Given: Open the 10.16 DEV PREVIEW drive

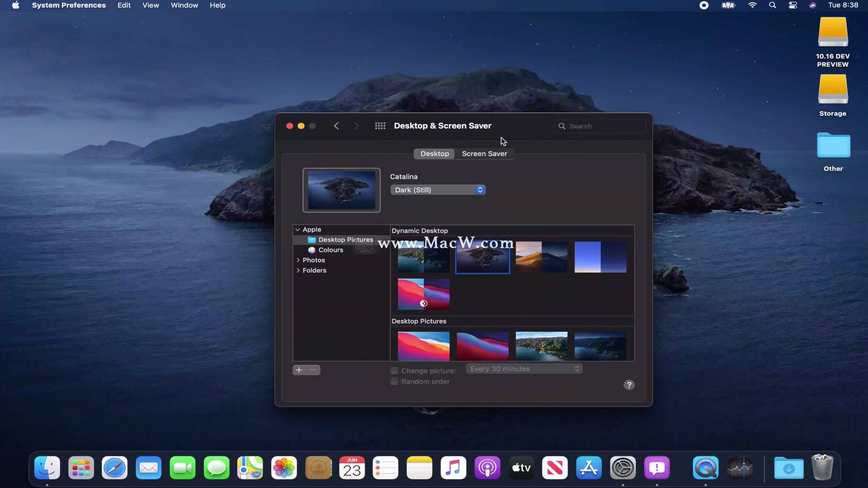Looking at the screenshot, I should (833, 42).
